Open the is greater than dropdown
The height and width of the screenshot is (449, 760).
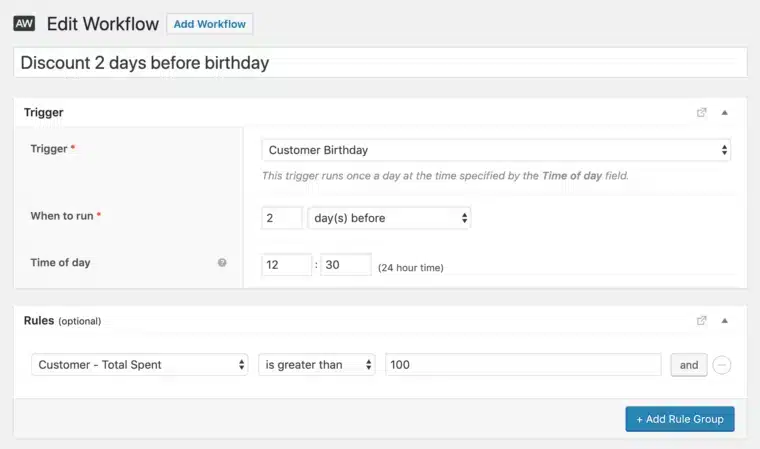pyautogui.click(x=317, y=365)
